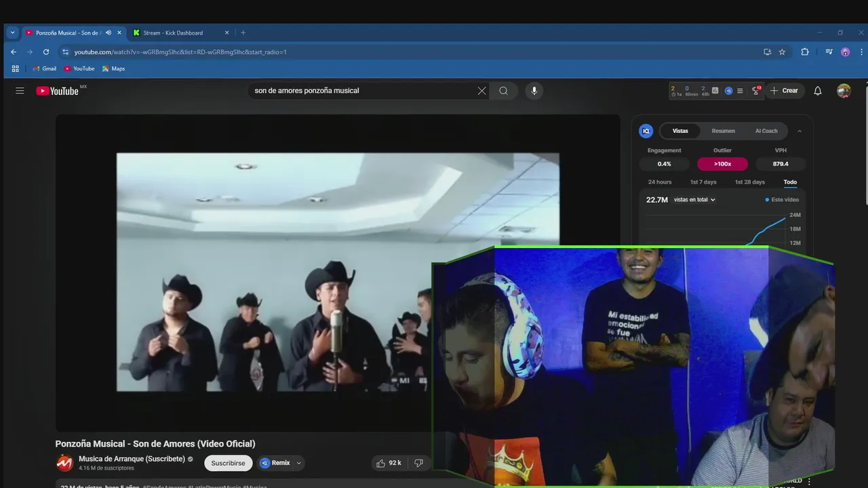Click the 1a timer stat counter
Screen dimensions: 868x488
point(676,91)
